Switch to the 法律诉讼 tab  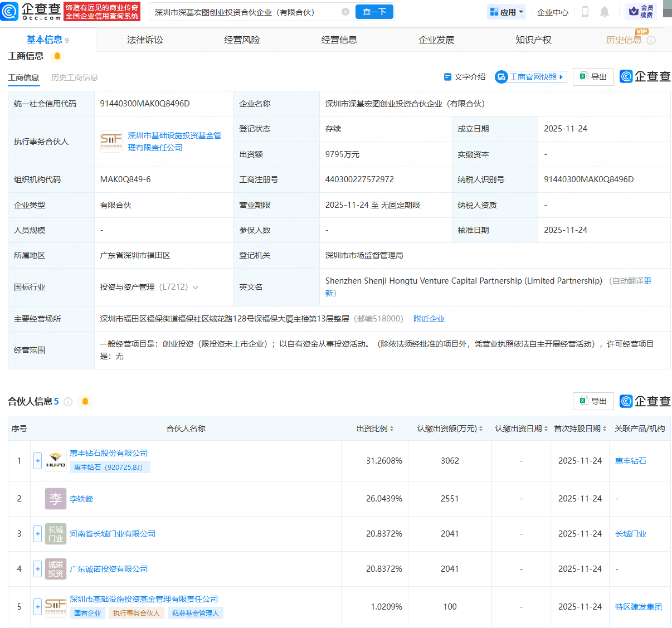pos(144,39)
